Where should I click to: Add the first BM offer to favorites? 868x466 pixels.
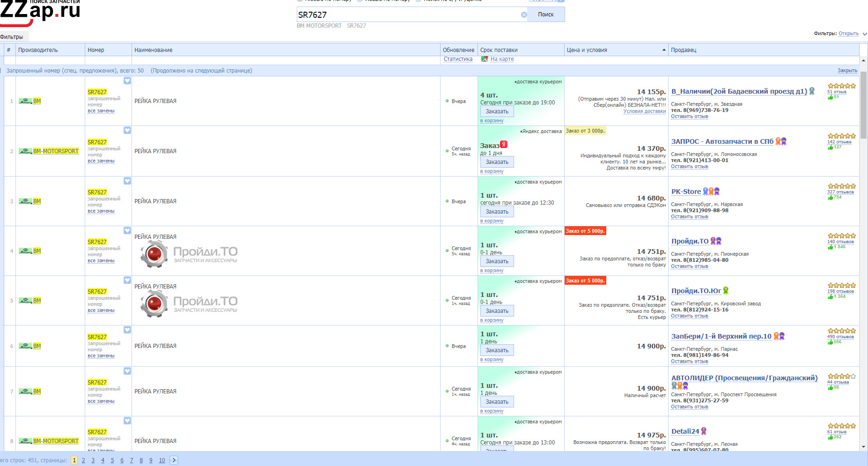tap(127, 81)
